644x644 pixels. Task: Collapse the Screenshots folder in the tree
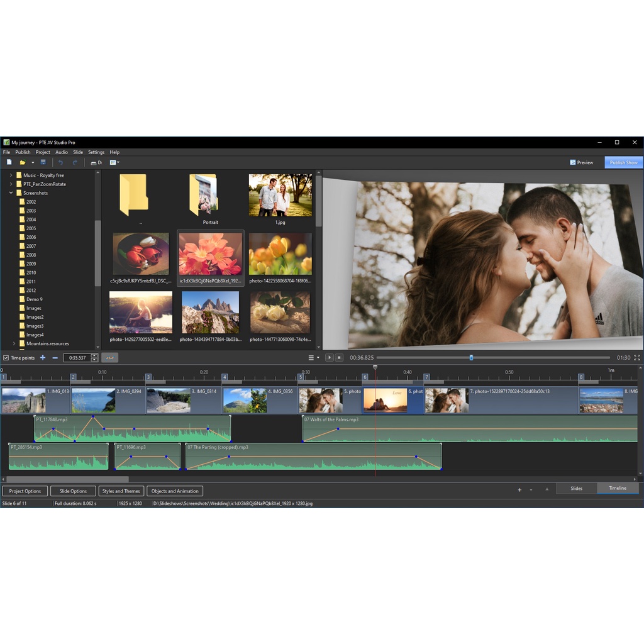[x=9, y=193]
